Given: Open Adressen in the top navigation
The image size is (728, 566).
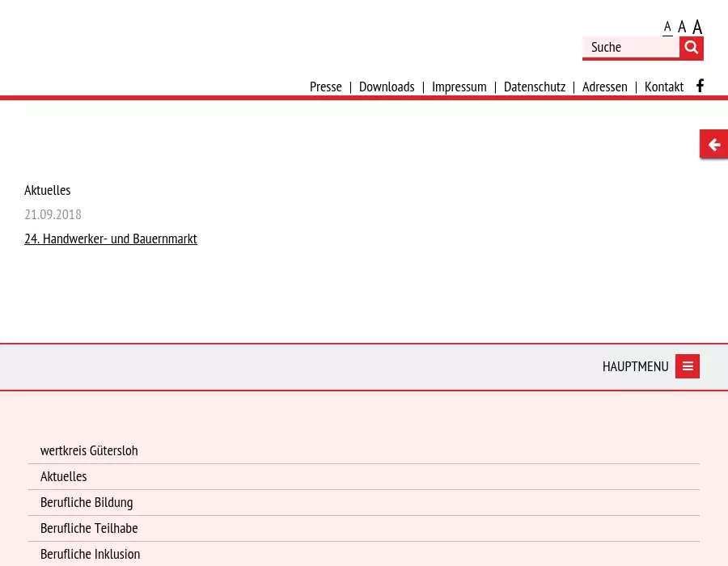Looking at the screenshot, I should point(605,87).
